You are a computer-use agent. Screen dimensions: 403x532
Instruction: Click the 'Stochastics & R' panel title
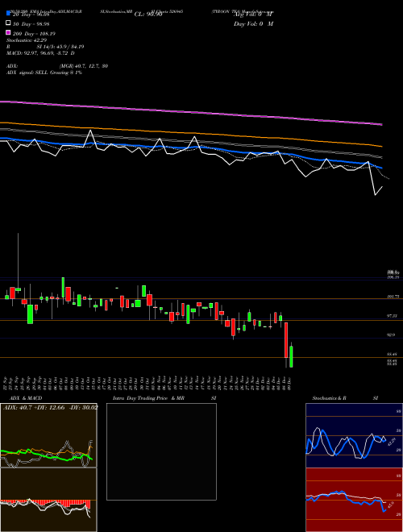pos(329,398)
